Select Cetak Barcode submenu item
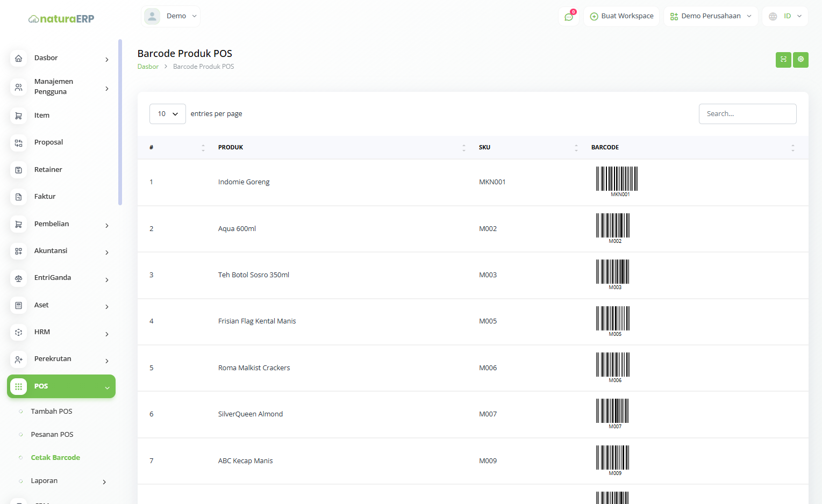Viewport: 822px width, 504px height. click(x=55, y=458)
